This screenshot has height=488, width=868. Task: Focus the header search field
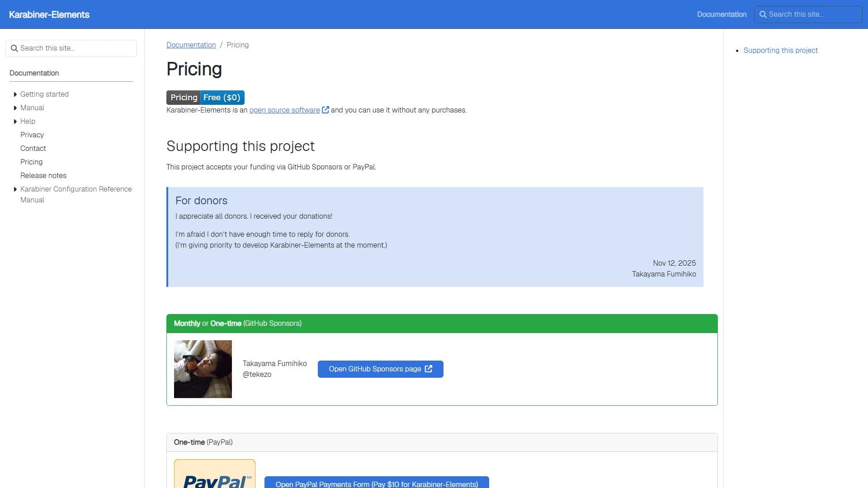[x=808, y=14]
